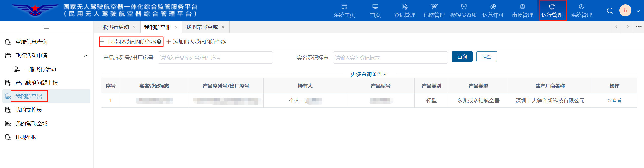644x168 pixels.
Task: Click the 实名登记标志 input field
Action: coord(390,58)
